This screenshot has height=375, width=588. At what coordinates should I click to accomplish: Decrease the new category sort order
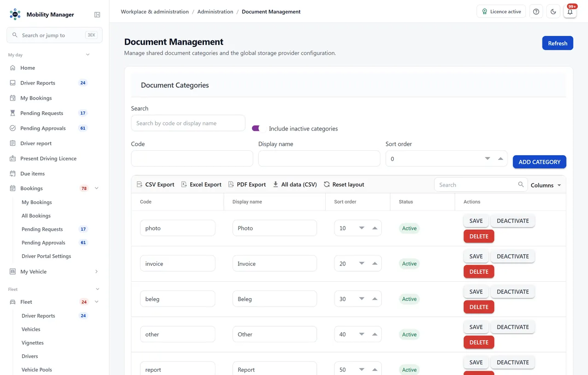[x=487, y=159]
